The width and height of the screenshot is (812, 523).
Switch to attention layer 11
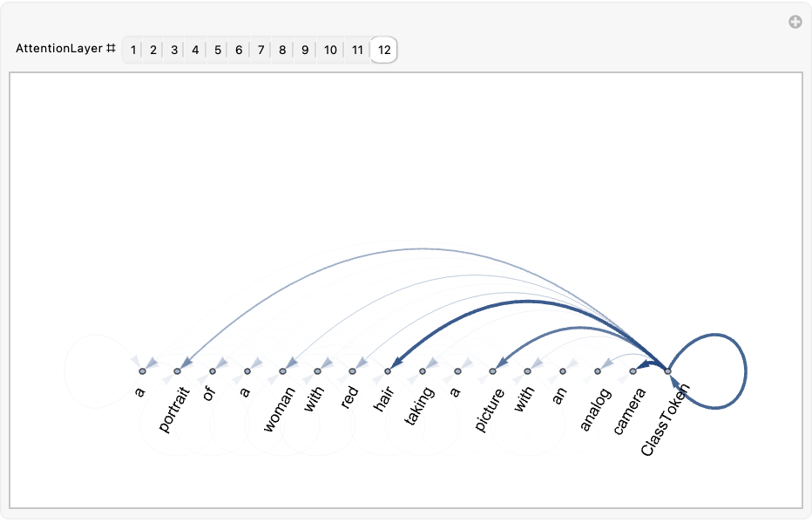(x=357, y=50)
